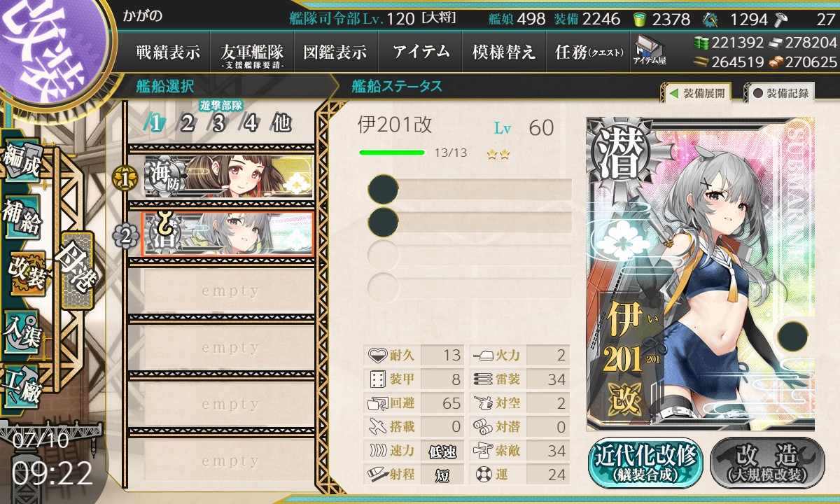Open the 編成 fleet composition side icon
Screen dimensions: 840x504
[x=20, y=160]
